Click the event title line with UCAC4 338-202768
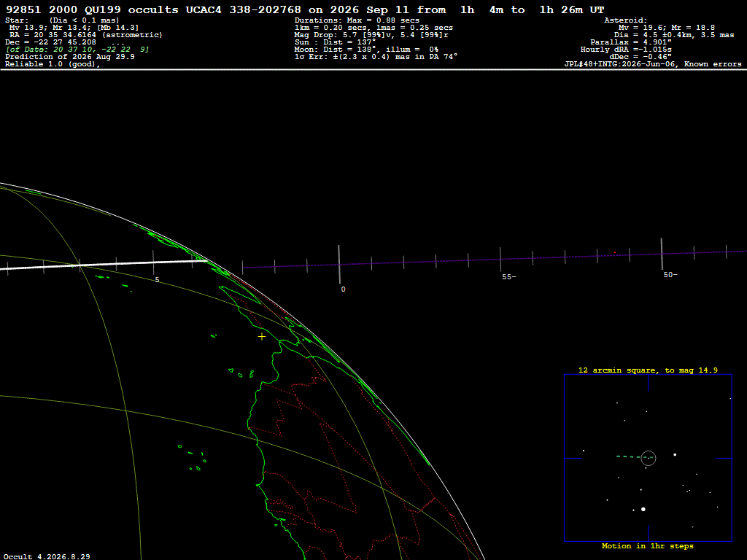This screenshot has width=747, height=560. tap(305, 9)
